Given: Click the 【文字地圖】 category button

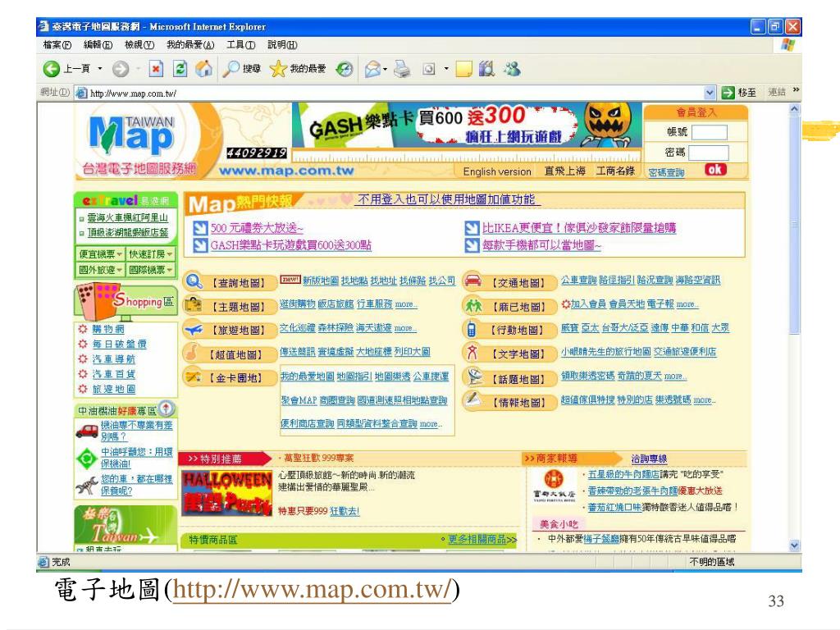Looking at the screenshot, I should 510,354.
